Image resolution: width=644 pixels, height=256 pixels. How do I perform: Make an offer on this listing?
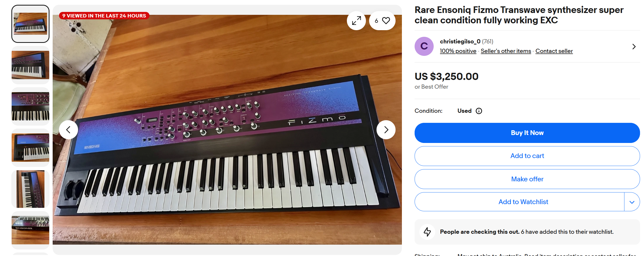(527, 179)
